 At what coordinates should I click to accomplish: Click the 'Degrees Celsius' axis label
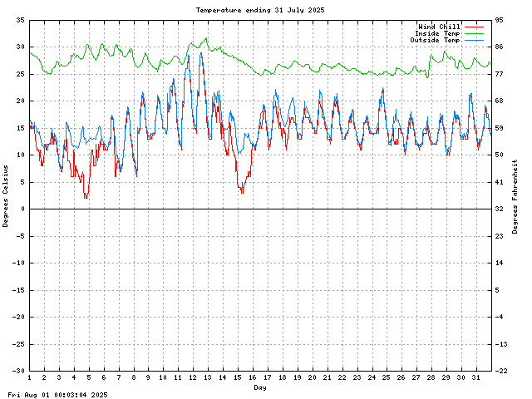tap(5, 196)
